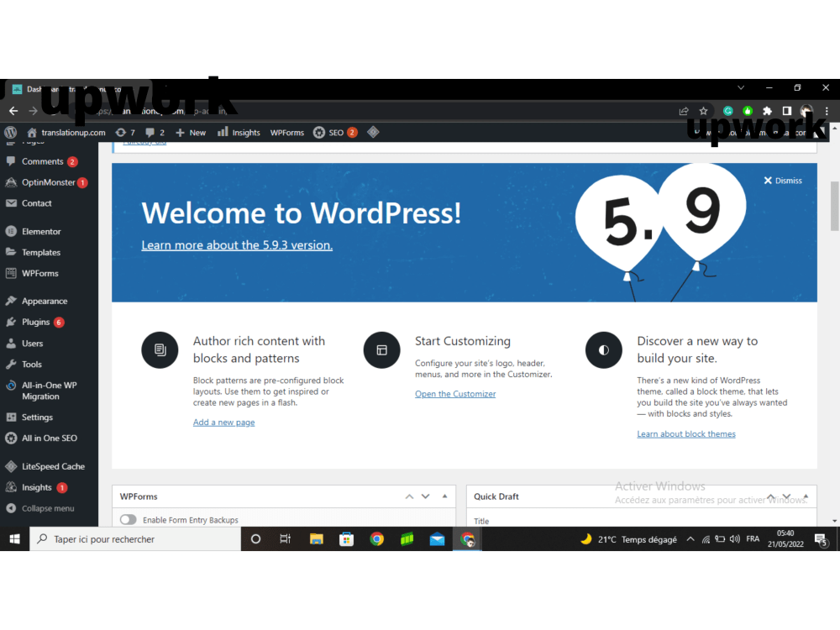Click the New content item in admin bar
This screenshot has height=630, width=840.
point(191,133)
